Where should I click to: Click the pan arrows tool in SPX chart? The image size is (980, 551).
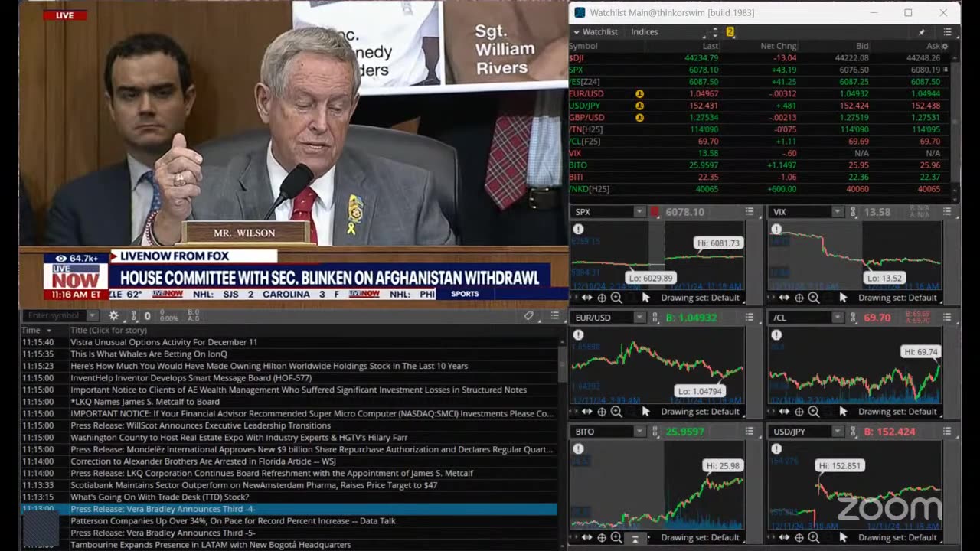click(x=586, y=298)
